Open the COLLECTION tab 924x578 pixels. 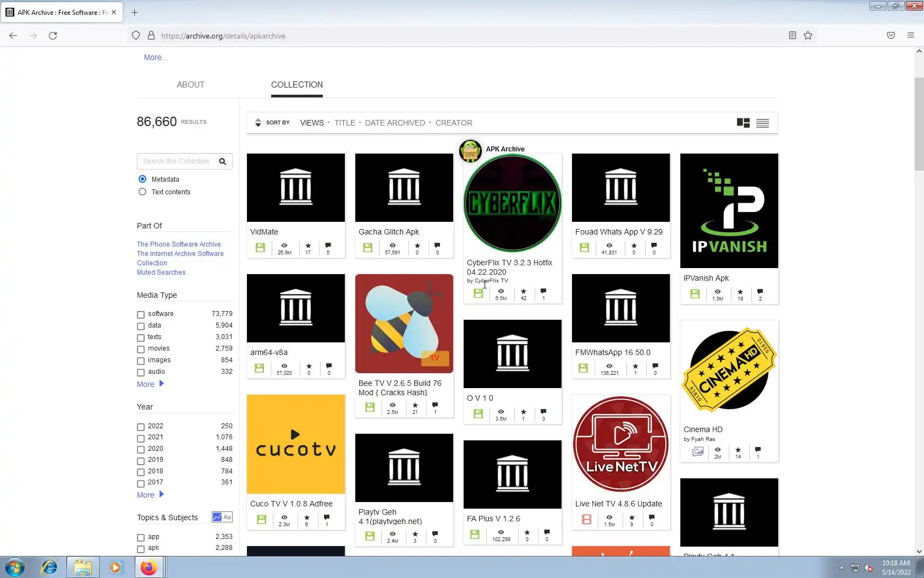coord(297,85)
